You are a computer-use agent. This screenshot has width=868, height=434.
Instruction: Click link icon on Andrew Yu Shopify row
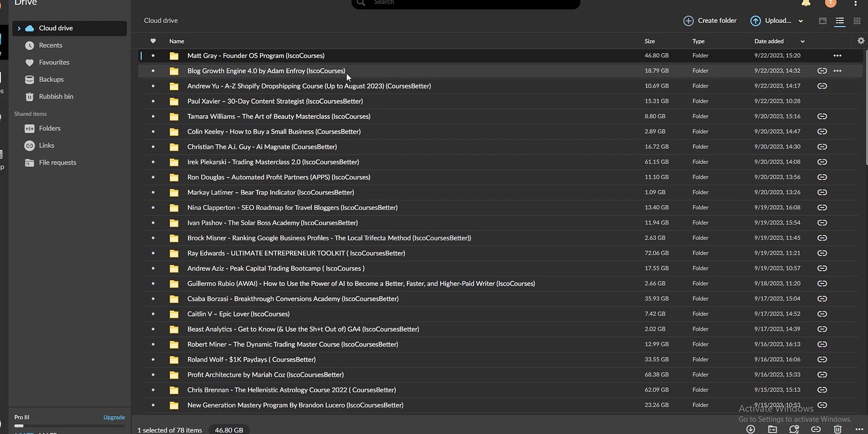pos(822,86)
